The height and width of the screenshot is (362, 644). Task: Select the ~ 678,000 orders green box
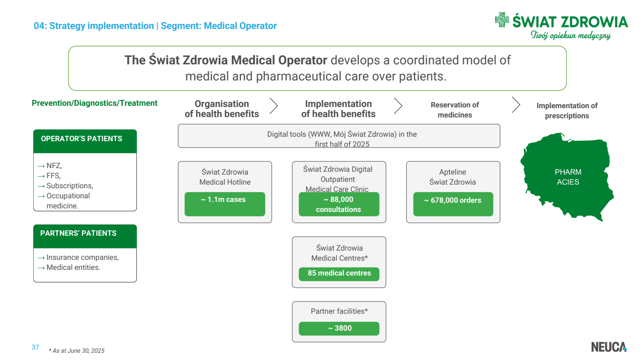[x=453, y=204]
